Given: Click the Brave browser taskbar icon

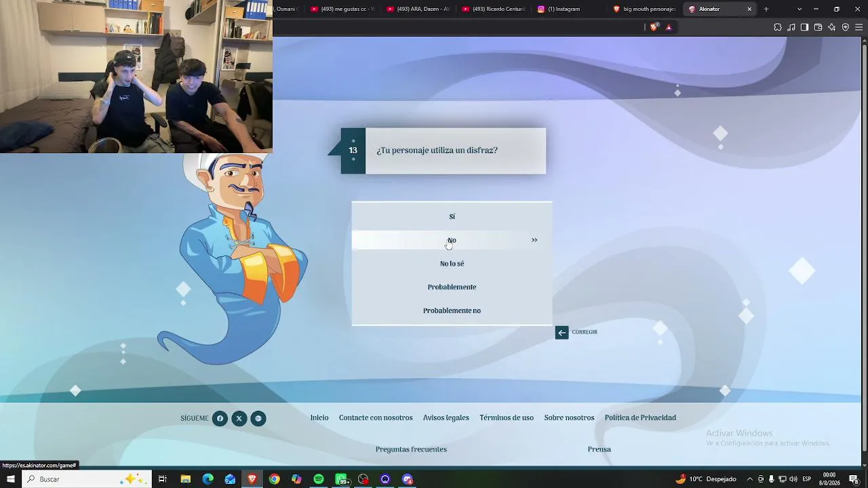Looking at the screenshot, I should tap(252, 479).
